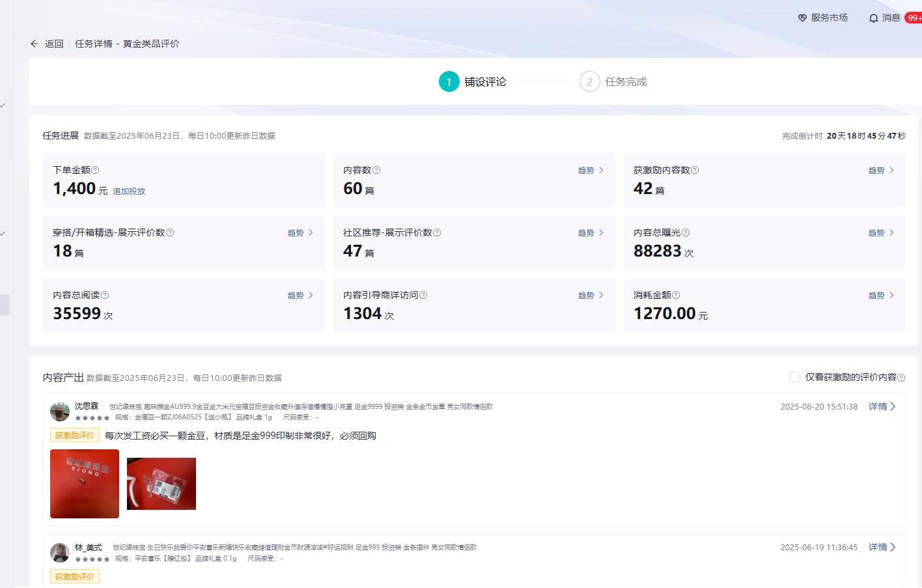The image size is (922, 588).
Task: Open 详情 for 林_美式's review
Action: [x=882, y=547]
